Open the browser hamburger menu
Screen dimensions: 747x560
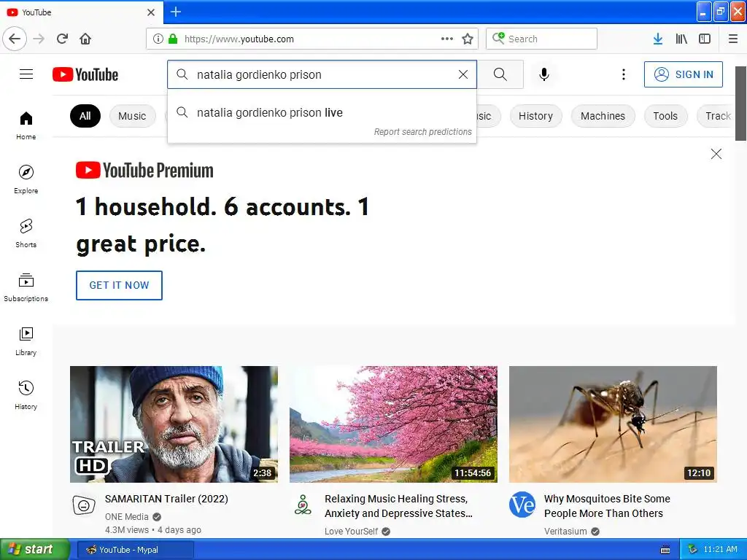pyautogui.click(x=732, y=39)
